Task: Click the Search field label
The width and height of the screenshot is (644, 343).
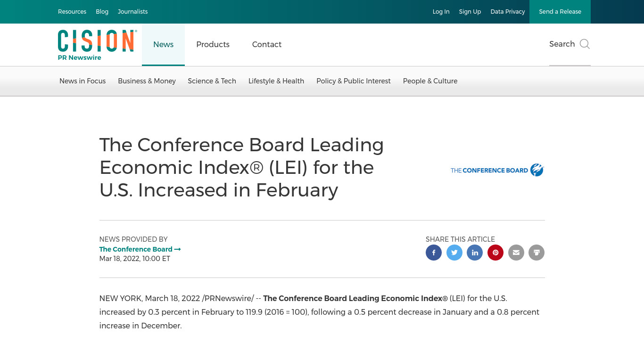Action: tap(562, 44)
